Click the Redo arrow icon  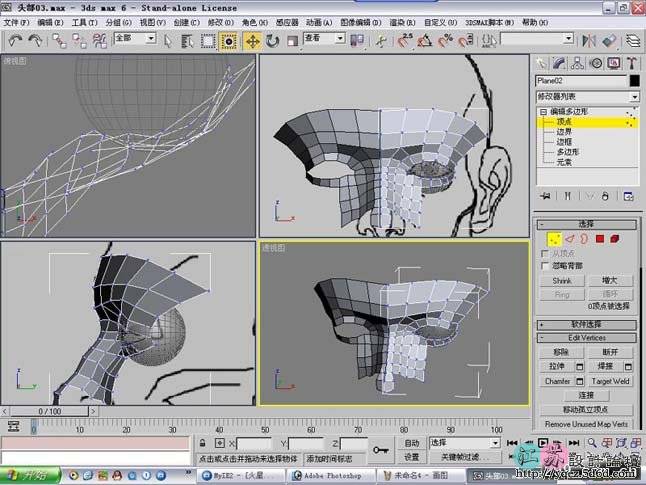click(35, 40)
